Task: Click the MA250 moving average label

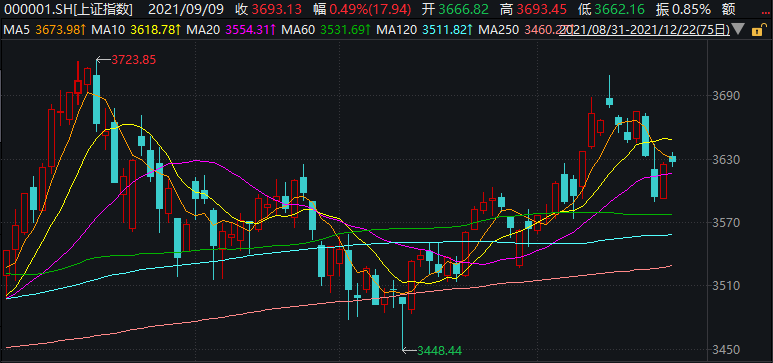Action: pos(498,30)
